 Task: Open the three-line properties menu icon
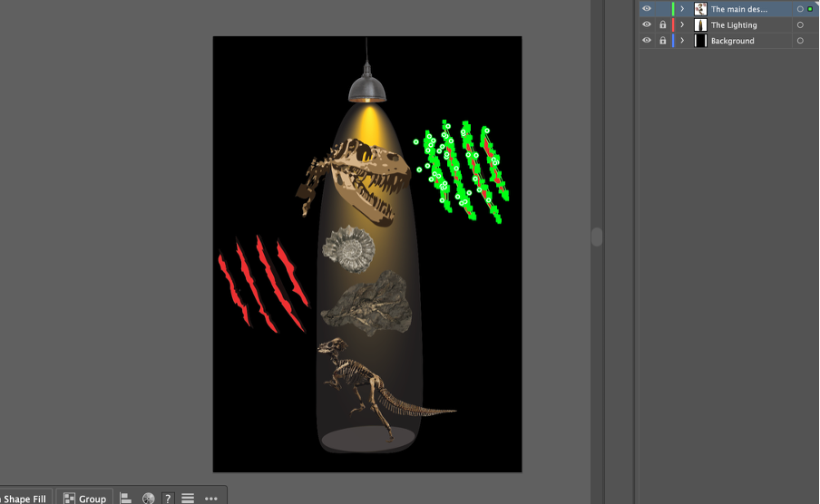click(x=188, y=499)
